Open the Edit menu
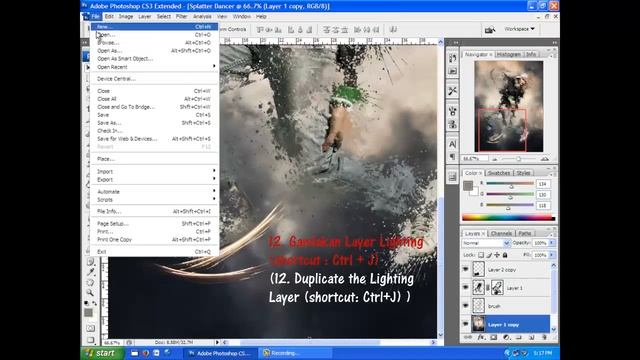This screenshot has height=360, width=640. [x=109, y=16]
